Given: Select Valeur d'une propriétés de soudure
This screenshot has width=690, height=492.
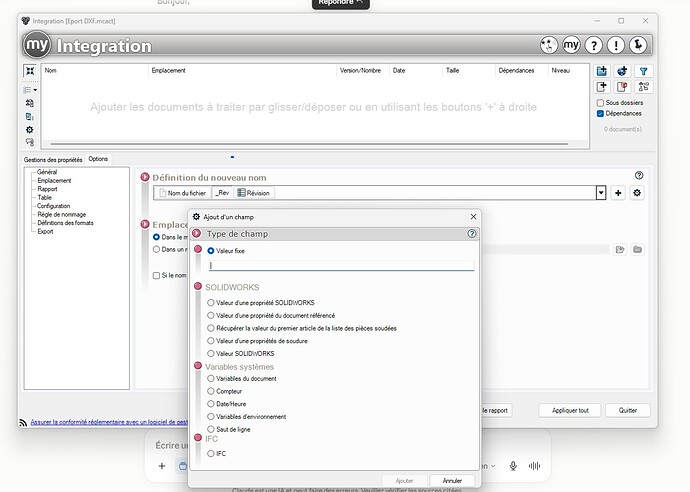Looking at the screenshot, I should (211, 341).
